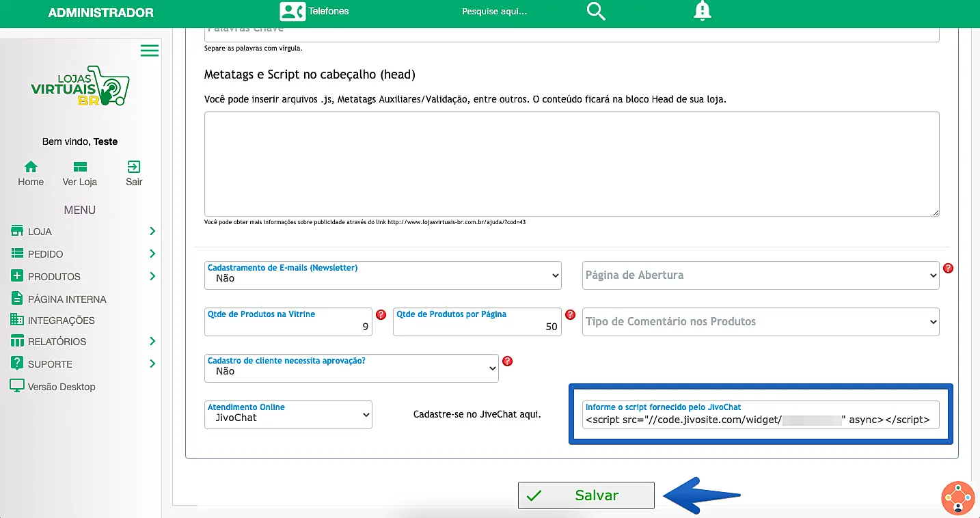This screenshot has height=518, width=980.
Task: Click help icon beside Página de Abertura
Action: click(x=948, y=269)
